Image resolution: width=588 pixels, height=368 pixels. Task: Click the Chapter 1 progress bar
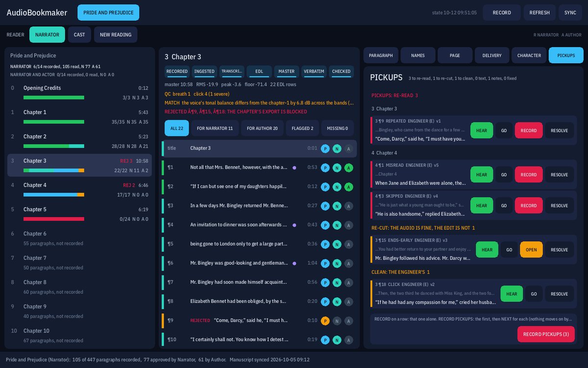[54, 122]
